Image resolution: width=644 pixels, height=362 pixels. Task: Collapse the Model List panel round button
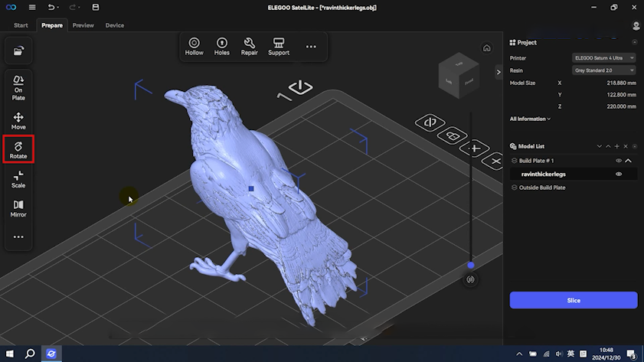coord(635,146)
